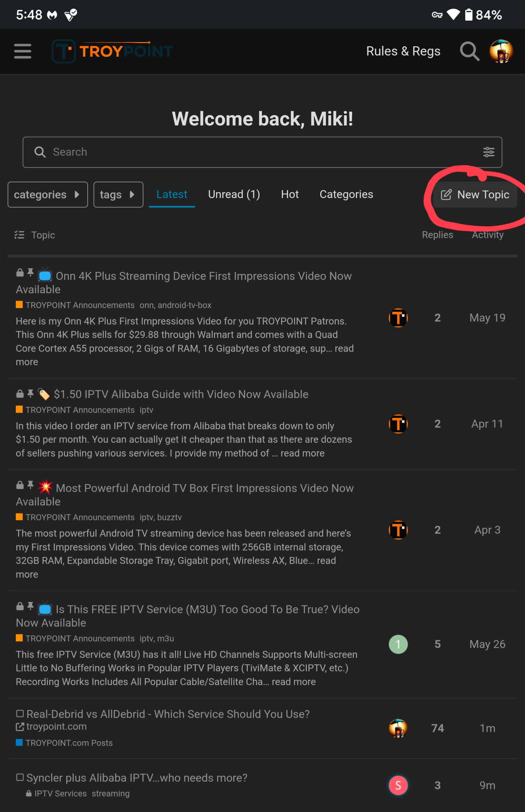The image size is (525, 812).
Task: Open TROYPOINT poster avatar on Onn 4K topic
Action: tap(398, 318)
